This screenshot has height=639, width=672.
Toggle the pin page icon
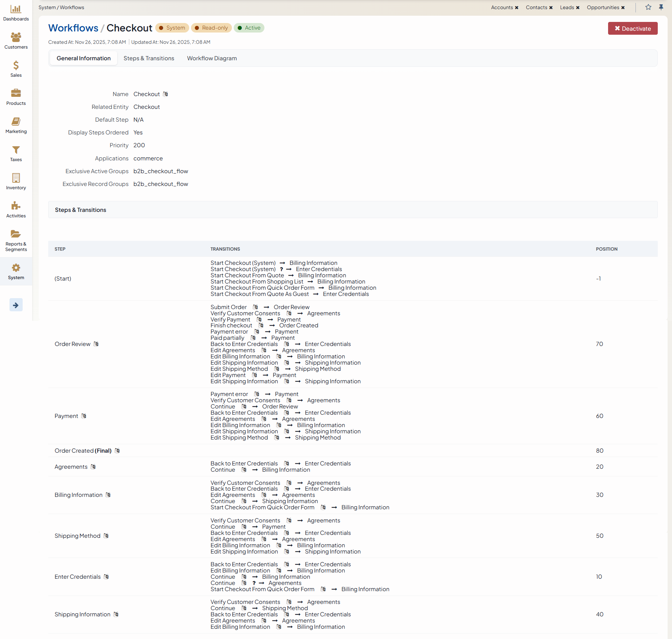661,7
